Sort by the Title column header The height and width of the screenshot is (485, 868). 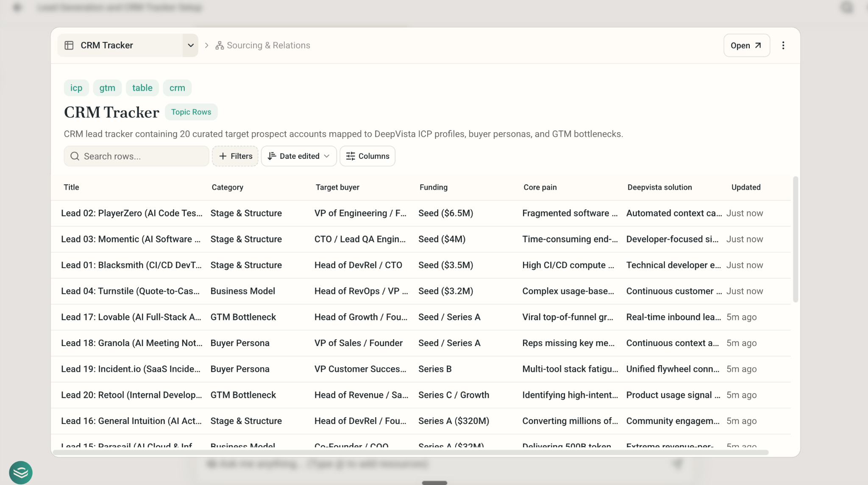click(71, 187)
